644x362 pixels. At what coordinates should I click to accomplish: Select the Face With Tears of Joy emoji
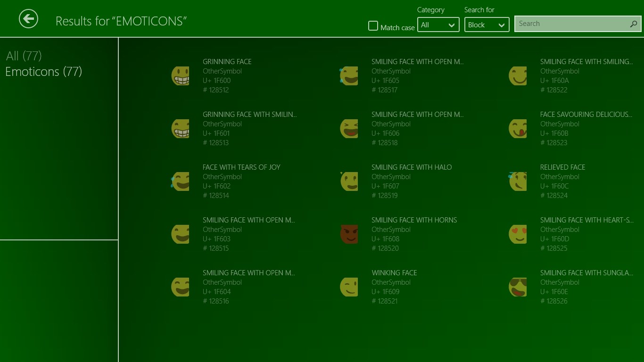click(x=181, y=181)
